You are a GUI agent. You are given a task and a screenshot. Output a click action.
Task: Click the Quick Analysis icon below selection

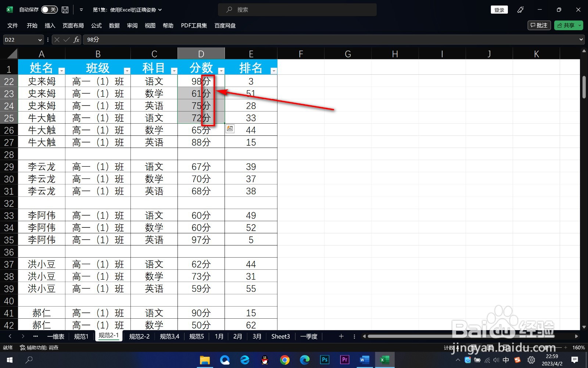(230, 128)
